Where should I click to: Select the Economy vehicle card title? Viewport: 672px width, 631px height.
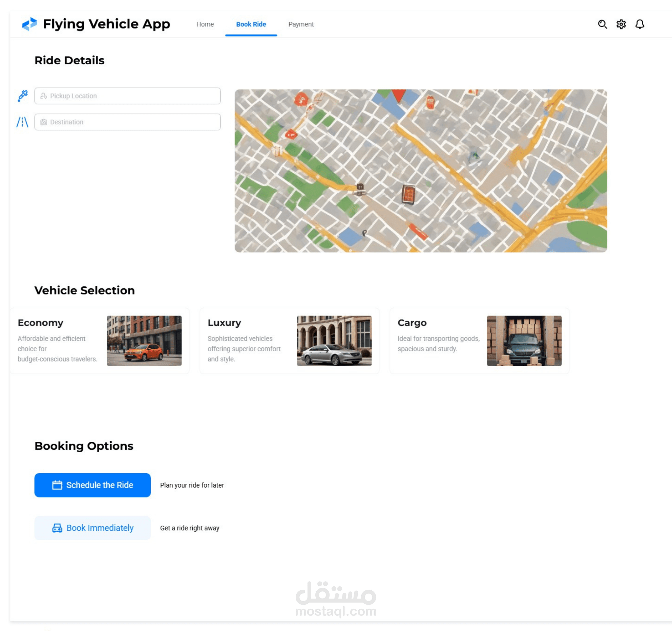(41, 323)
